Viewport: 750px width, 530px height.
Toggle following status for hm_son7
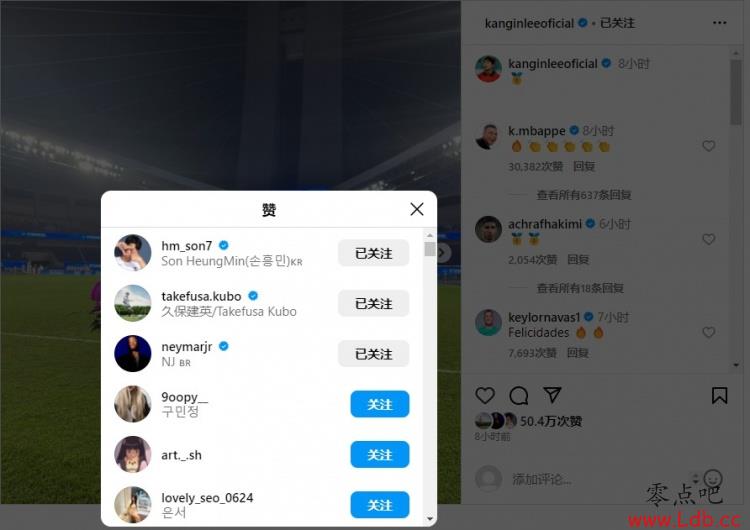pos(374,253)
